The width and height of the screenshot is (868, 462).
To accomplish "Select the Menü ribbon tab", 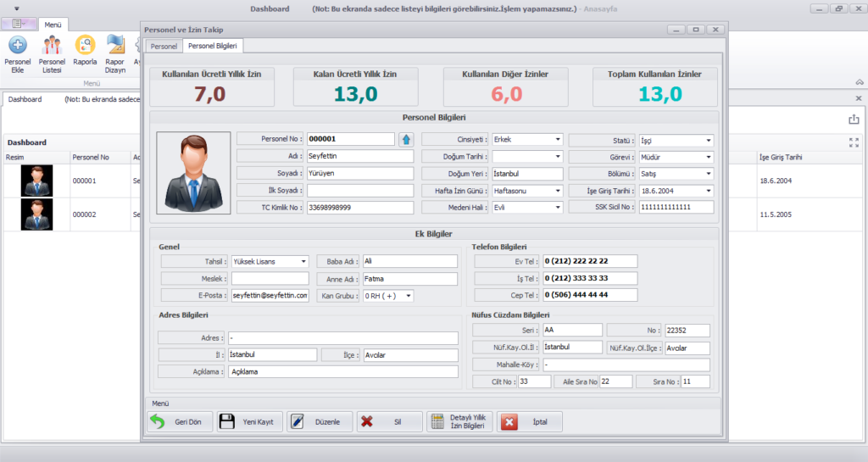I will pos(53,25).
